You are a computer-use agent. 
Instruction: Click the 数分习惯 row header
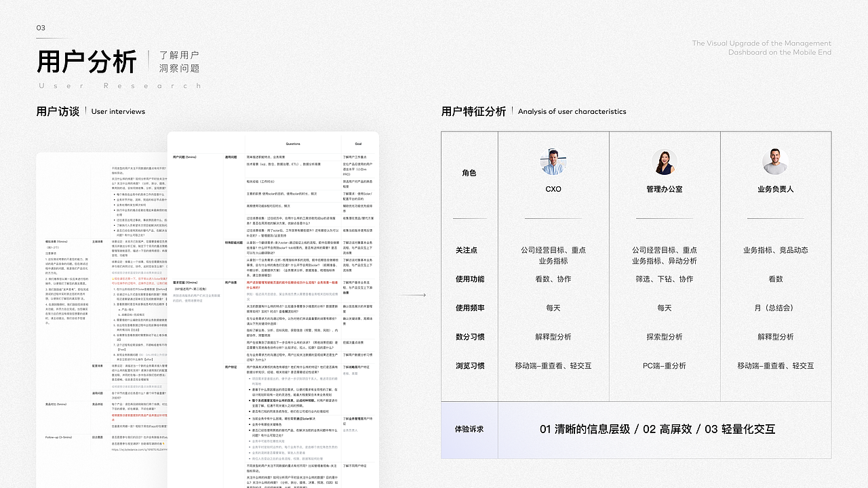coord(469,337)
